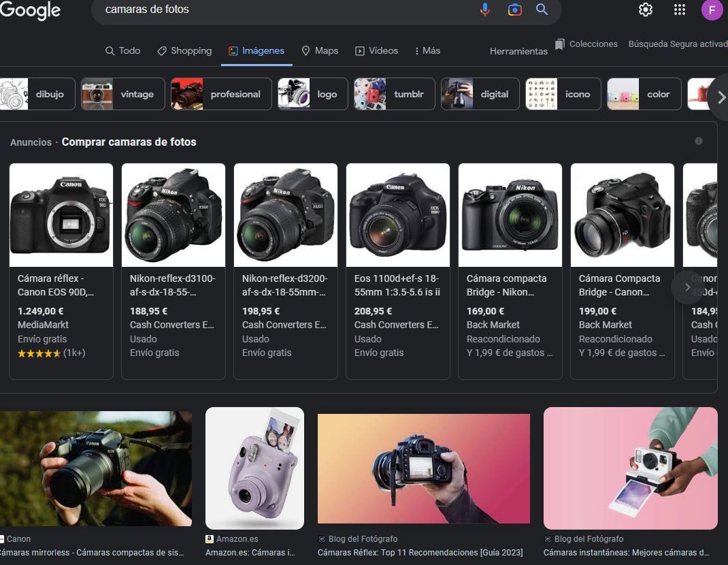Open the Cámaras instantáneas: Mejores cámaras link

[627, 553]
